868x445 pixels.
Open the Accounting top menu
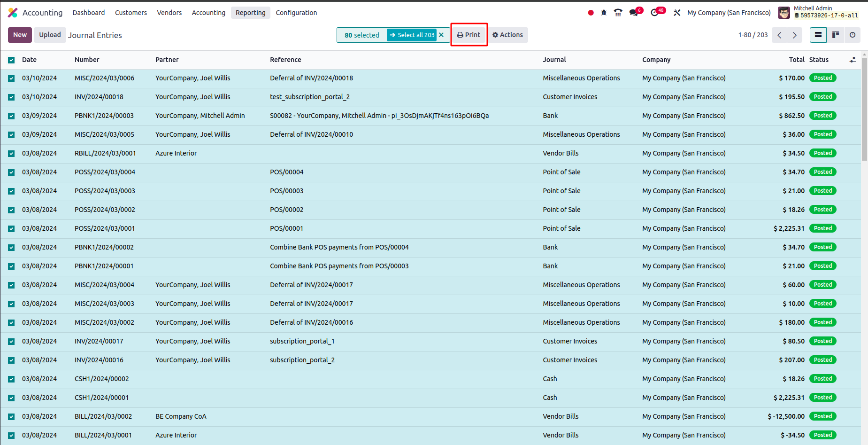click(x=208, y=13)
